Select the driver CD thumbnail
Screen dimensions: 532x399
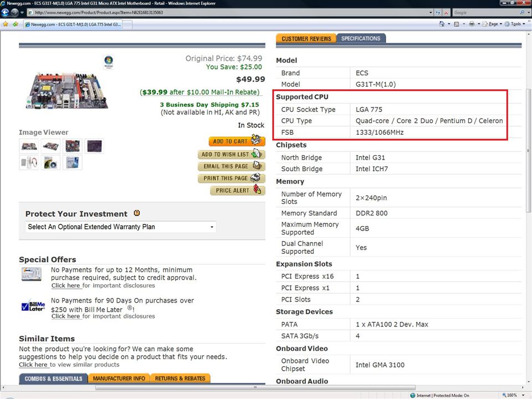point(50,162)
